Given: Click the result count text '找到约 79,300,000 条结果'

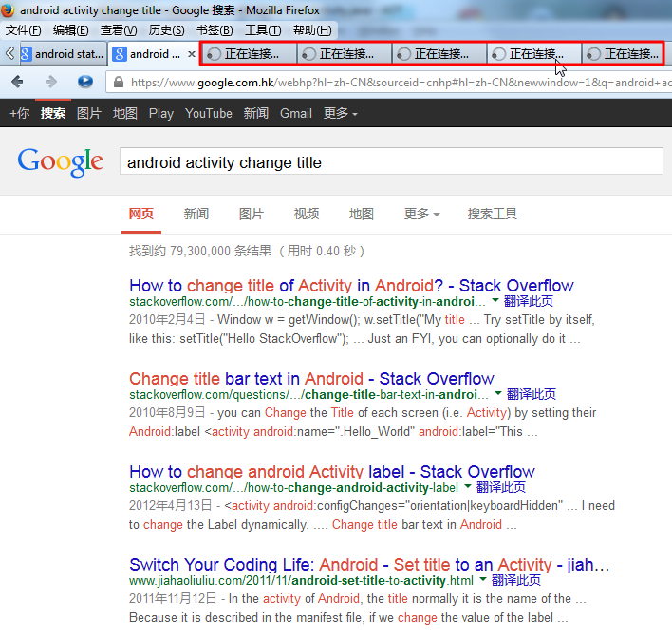Looking at the screenshot, I should pos(200,251).
